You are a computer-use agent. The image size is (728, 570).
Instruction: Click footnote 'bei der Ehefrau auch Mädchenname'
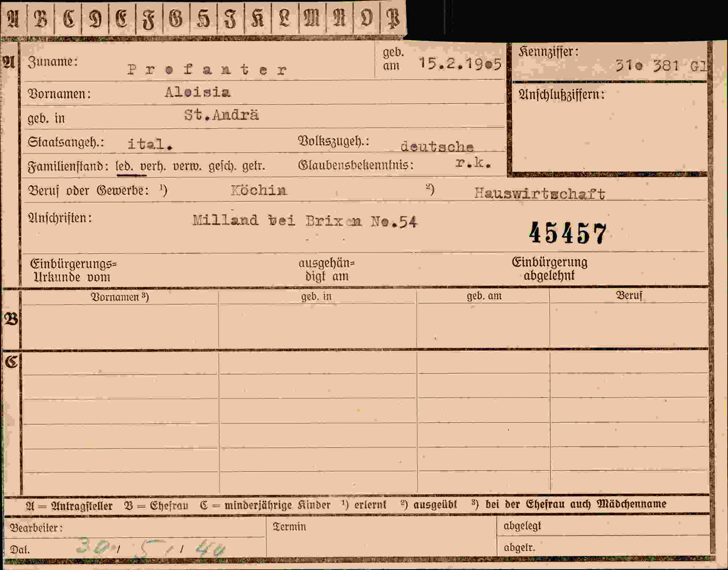click(576, 504)
